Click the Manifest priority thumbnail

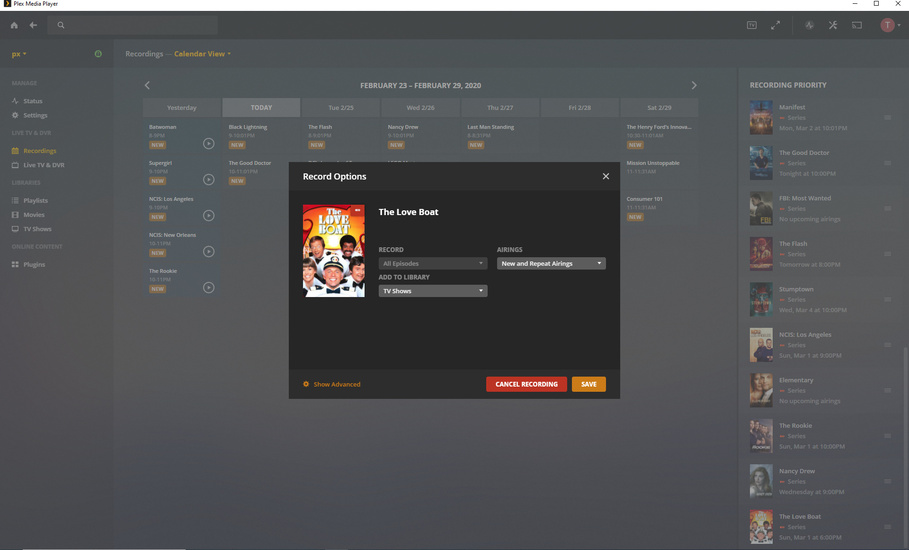point(761,118)
